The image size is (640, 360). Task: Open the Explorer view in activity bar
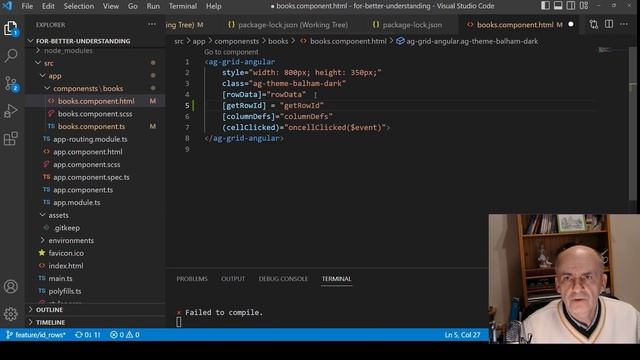pyautogui.click(x=11, y=28)
